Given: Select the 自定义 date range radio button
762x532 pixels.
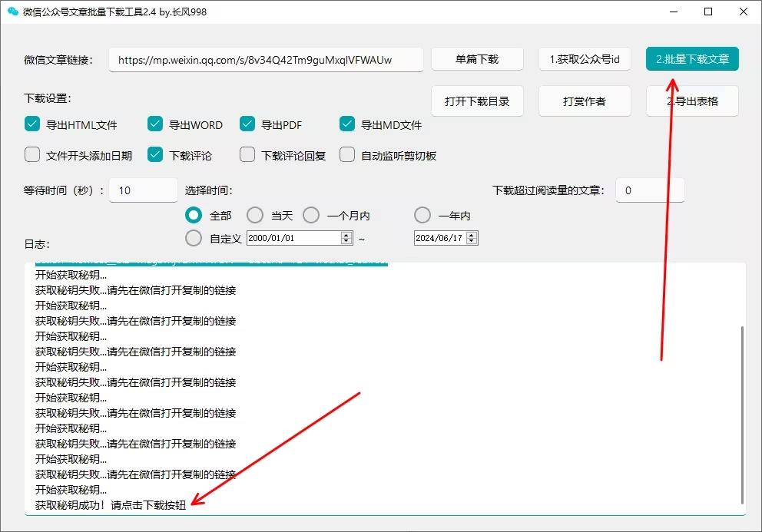Looking at the screenshot, I should (194, 238).
